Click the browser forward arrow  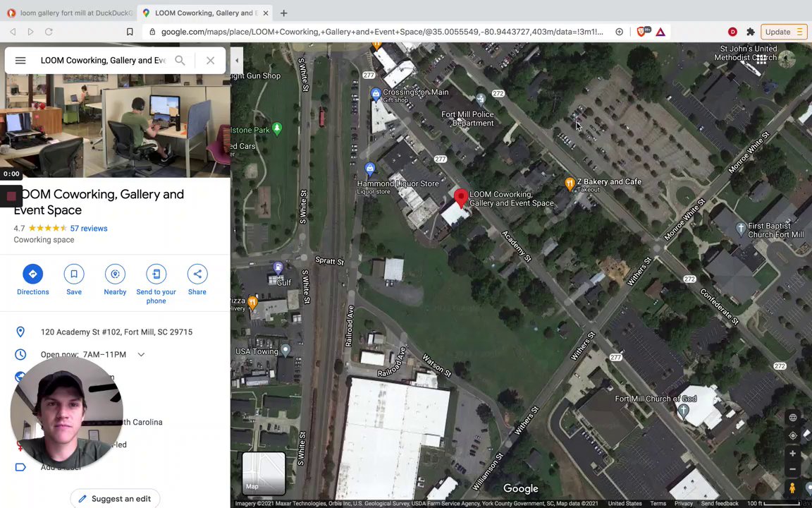(x=30, y=32)
